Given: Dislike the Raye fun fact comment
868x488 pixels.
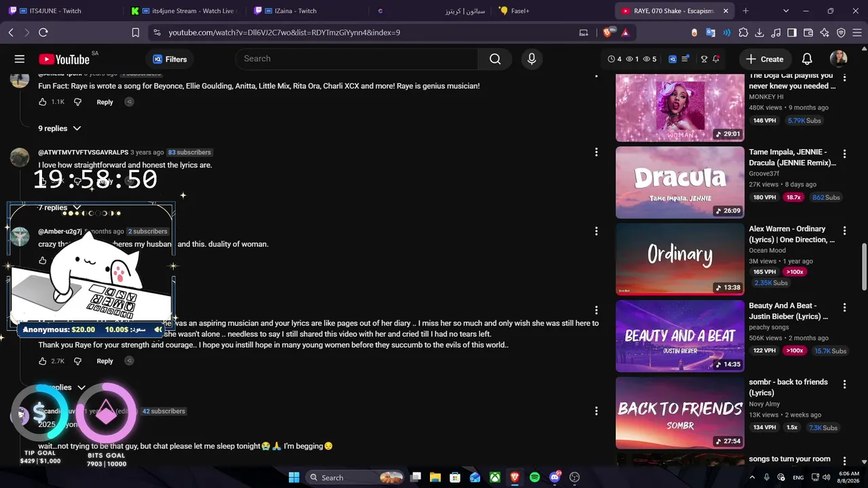Looking at the screenshot, I should [77, 102].
